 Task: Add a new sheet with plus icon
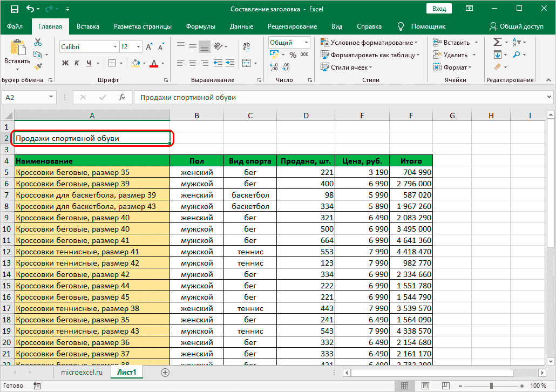click(x=165, y=372)
